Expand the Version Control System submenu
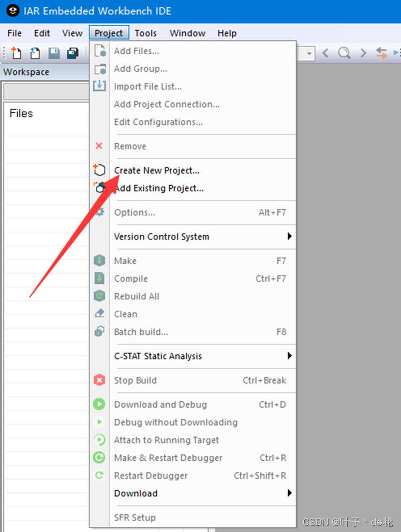Viewport: 401px width, 532px height. click(193, 236)
